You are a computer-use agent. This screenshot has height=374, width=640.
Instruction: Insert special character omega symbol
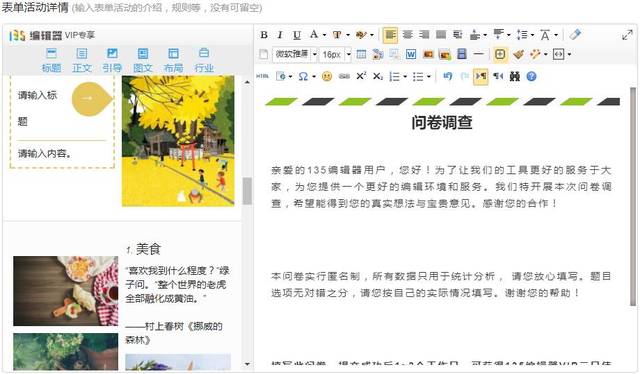pyautogui.click(x=303, y=76)
